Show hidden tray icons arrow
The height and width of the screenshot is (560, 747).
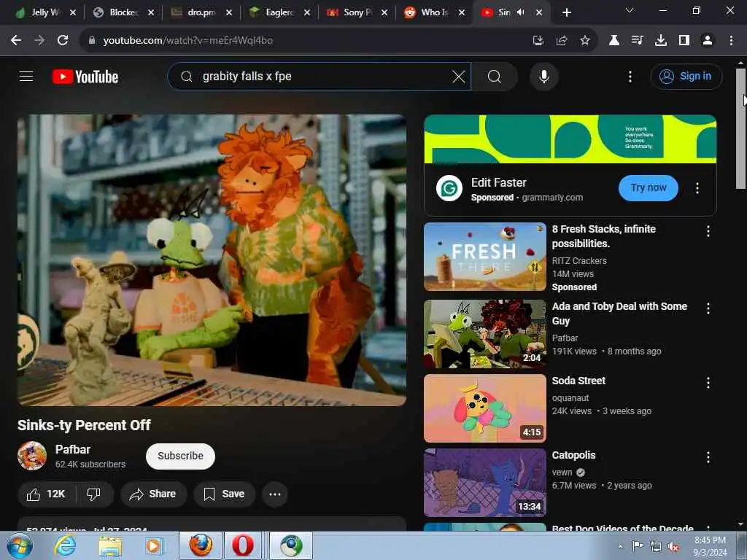[620, 546]
